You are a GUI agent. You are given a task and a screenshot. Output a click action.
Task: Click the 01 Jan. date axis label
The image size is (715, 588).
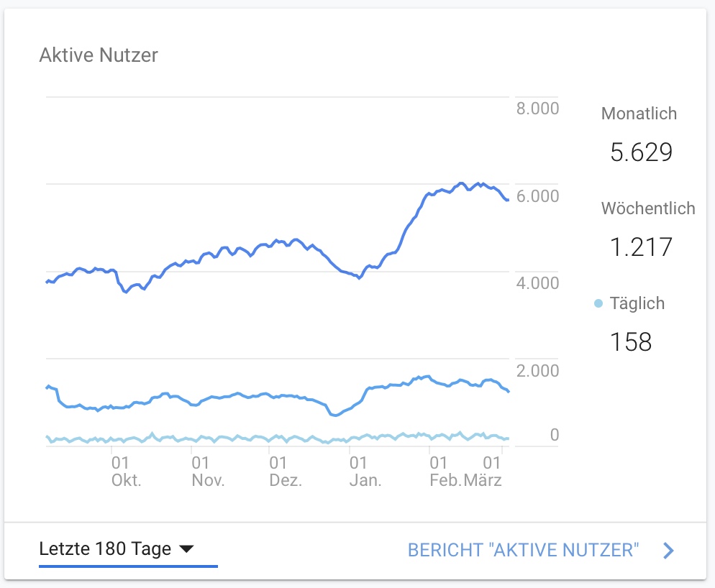click(365, 471)
